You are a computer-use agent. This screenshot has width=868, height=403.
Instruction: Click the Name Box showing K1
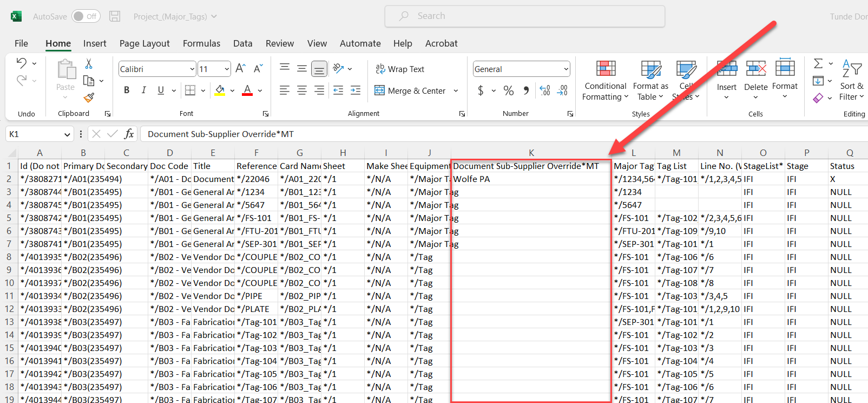click(x=39, y=134)
